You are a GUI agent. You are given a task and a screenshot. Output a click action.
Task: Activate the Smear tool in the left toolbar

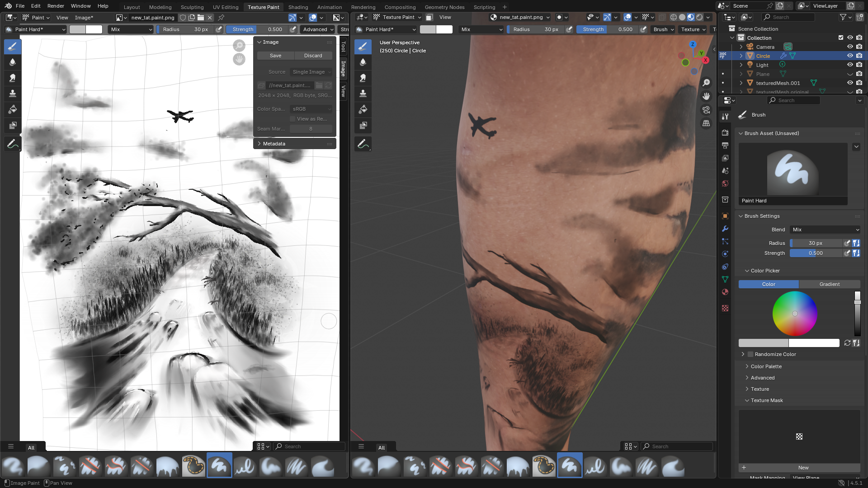[x=12, y=78]
